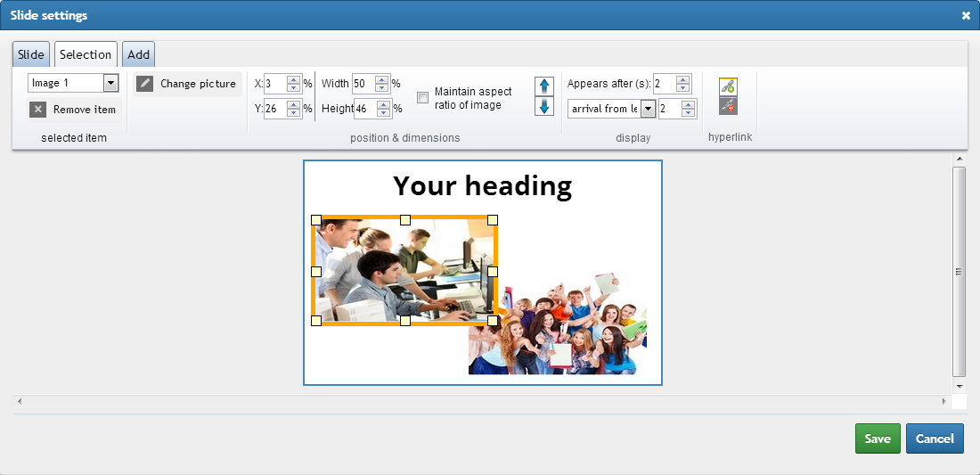Increase the Appears after seconds value

683,80
